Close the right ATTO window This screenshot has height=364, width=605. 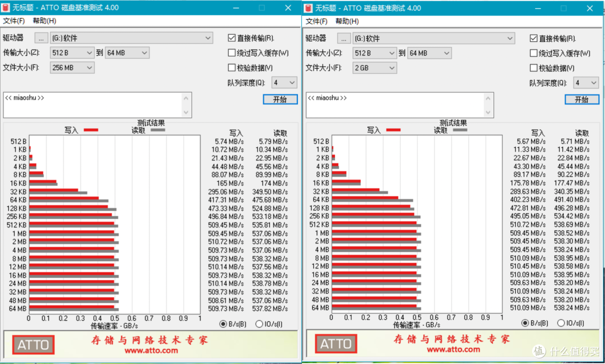[589, 8]
